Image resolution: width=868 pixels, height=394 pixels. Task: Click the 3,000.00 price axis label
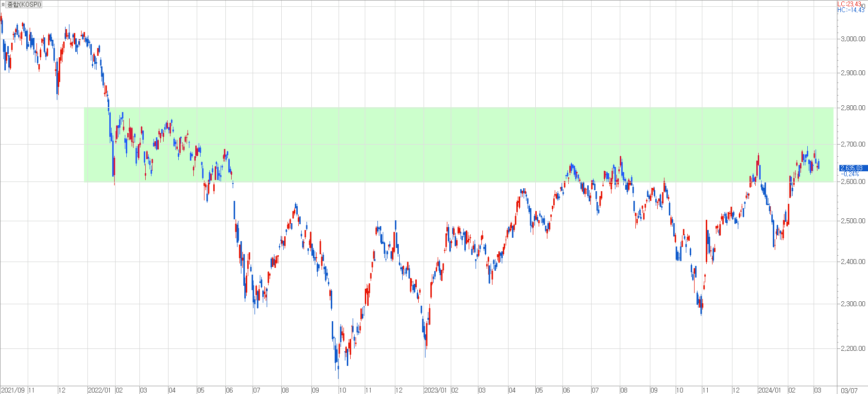tap(852, 39)
